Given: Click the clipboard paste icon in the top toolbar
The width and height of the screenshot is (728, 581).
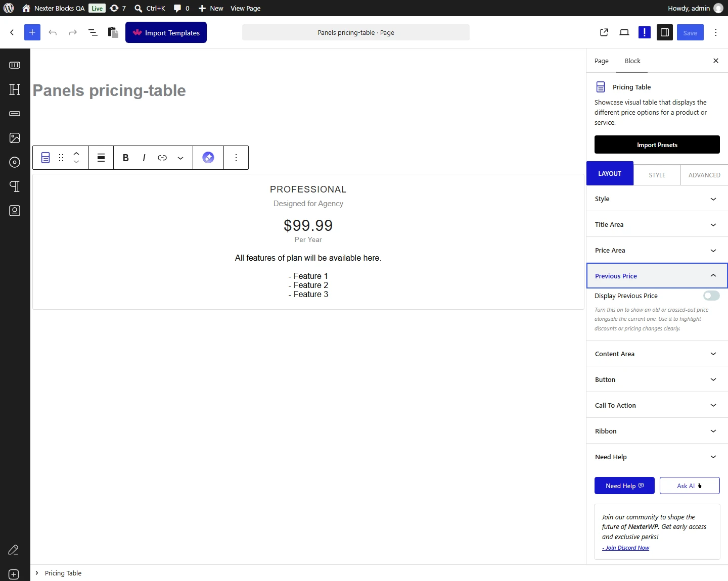Looking at the screenshot, I should pos(113,32).
